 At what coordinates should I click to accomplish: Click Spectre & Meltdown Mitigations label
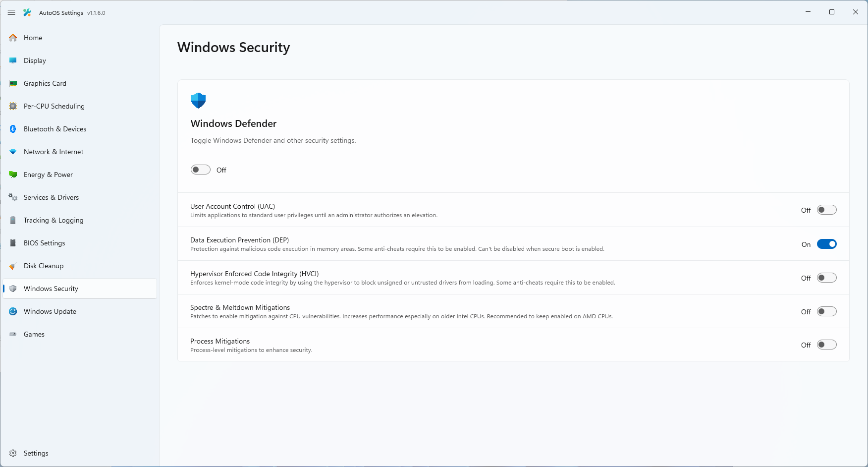240,307
